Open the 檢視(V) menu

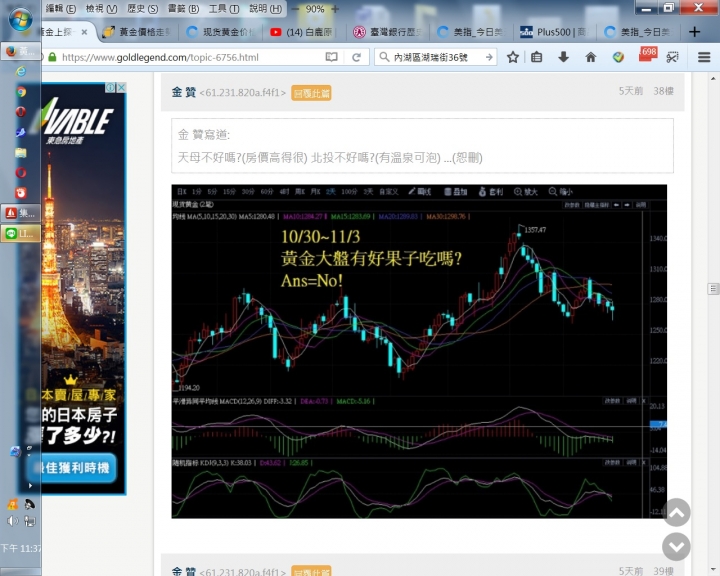101,9
